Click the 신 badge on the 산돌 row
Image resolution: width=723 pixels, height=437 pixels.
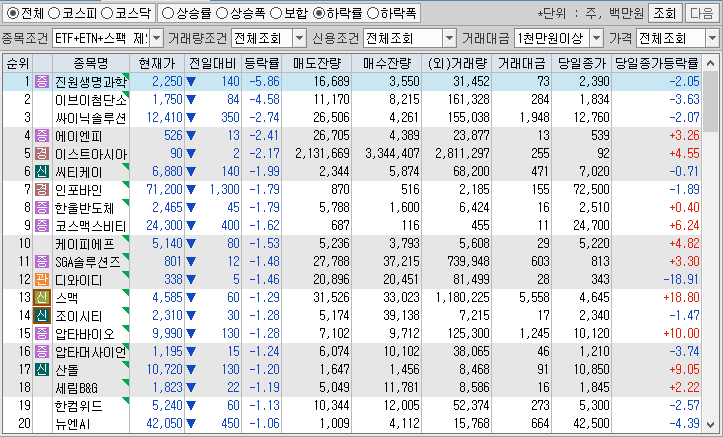[x=42, y=369]
